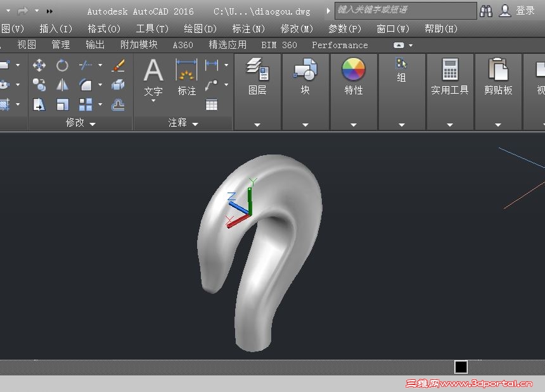Switch to the 输出 ribbon tab
This screenshot has height=392, width=545.
coord(95,45)
